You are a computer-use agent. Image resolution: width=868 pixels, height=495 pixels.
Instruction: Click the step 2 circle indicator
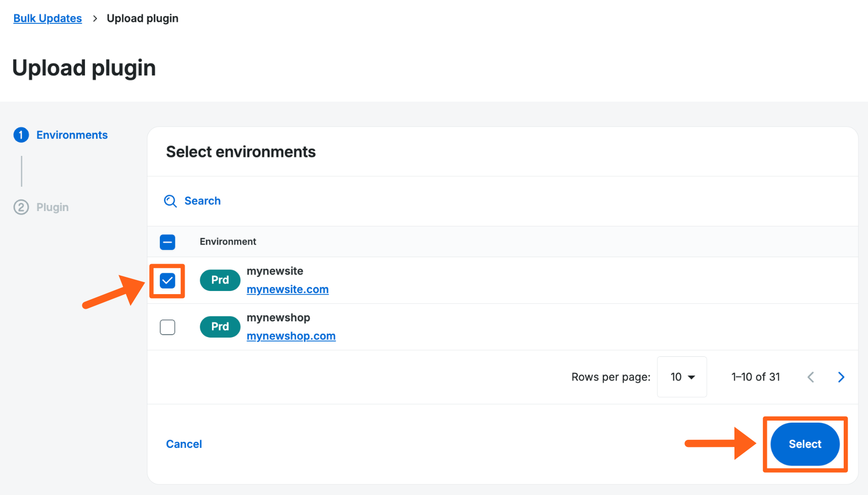point(21,207)
